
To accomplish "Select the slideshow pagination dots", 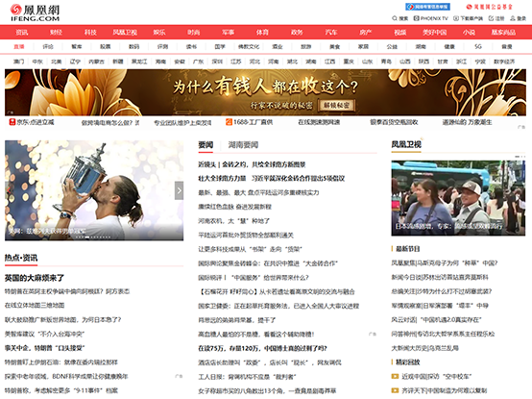I will [x=93, y=237].
